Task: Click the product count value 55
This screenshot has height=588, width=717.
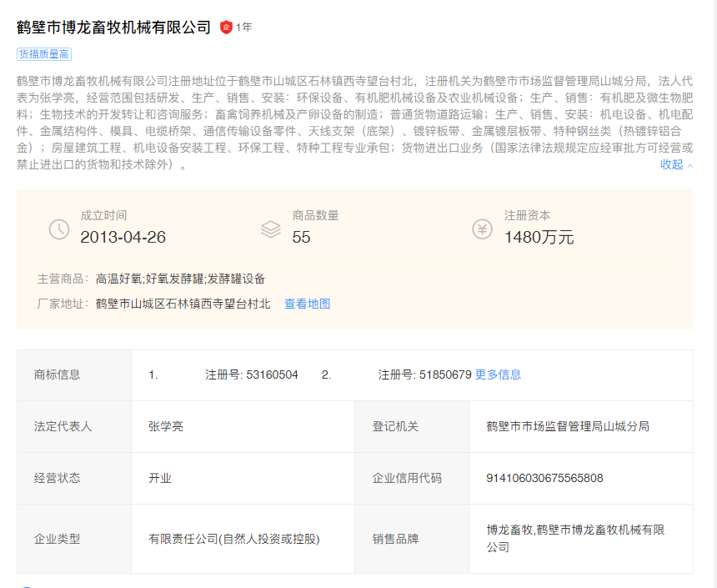Action: (x=301, y=237)
